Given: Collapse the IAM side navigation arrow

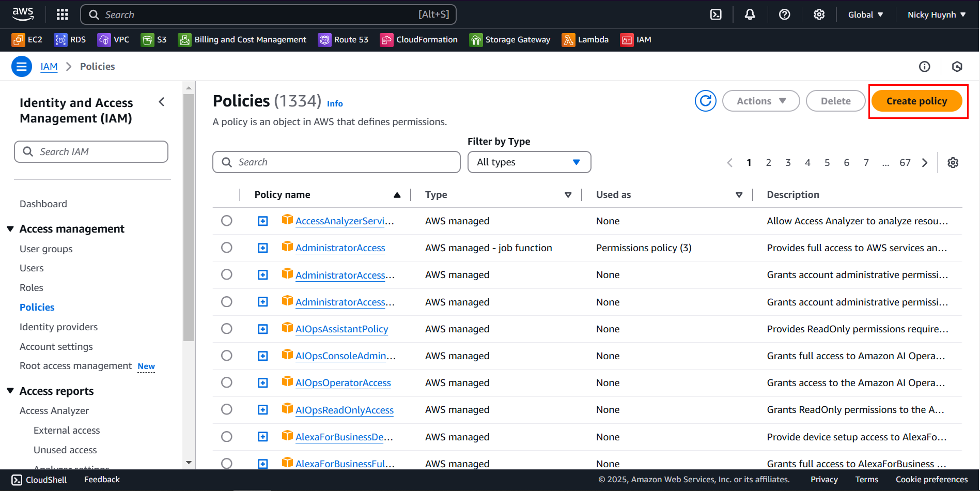Looking at the screenshot, I should point(162,102).
